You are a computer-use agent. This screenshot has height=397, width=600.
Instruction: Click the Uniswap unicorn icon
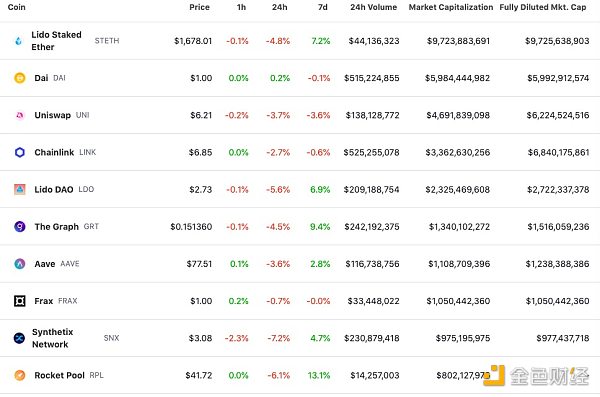point(20,115)
